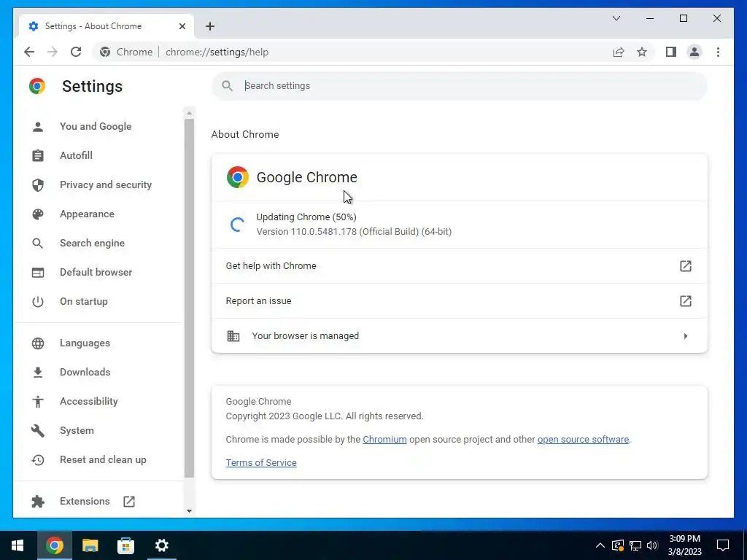
Task: Open Chrome's three-dot menu
Action: 718,52
